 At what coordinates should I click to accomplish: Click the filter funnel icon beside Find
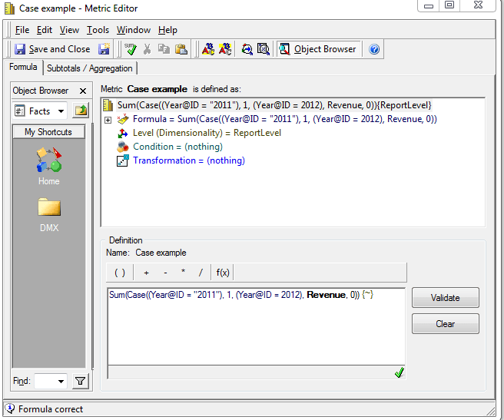[81, 381]
